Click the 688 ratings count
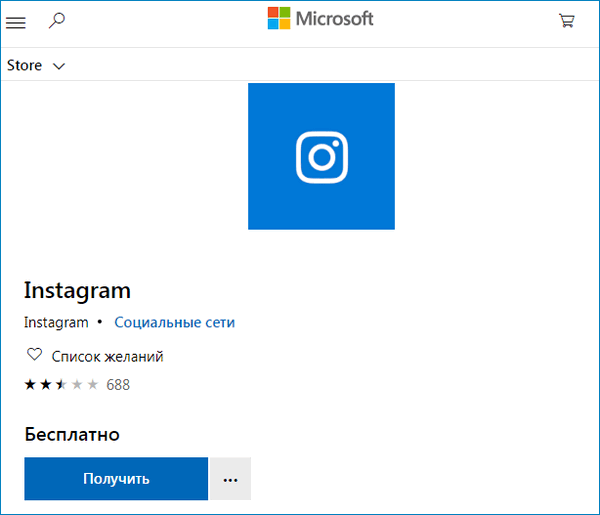 pyautogui.click(x=118, y=385)
